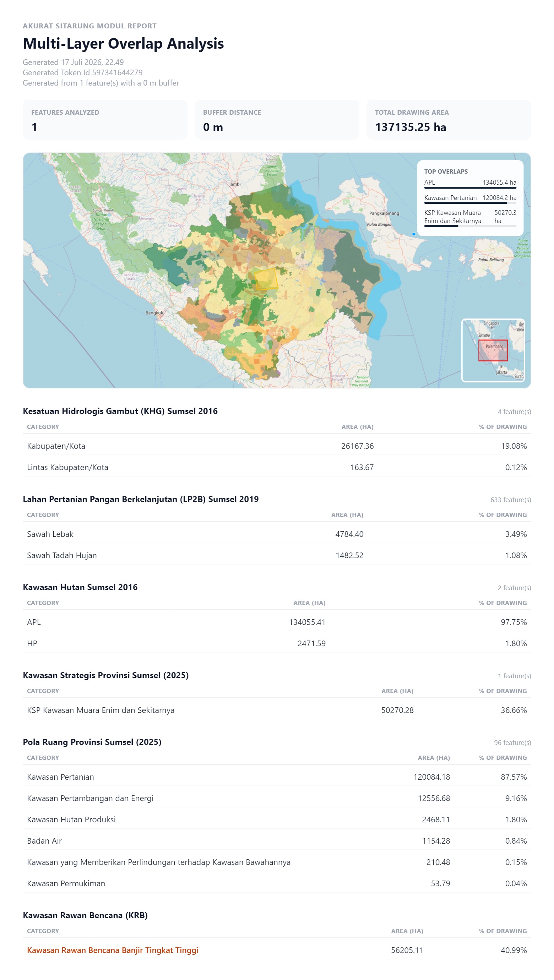Click area value "1154.28"
This screenshot has height=980, width=554.
click(x=436, y=841)
